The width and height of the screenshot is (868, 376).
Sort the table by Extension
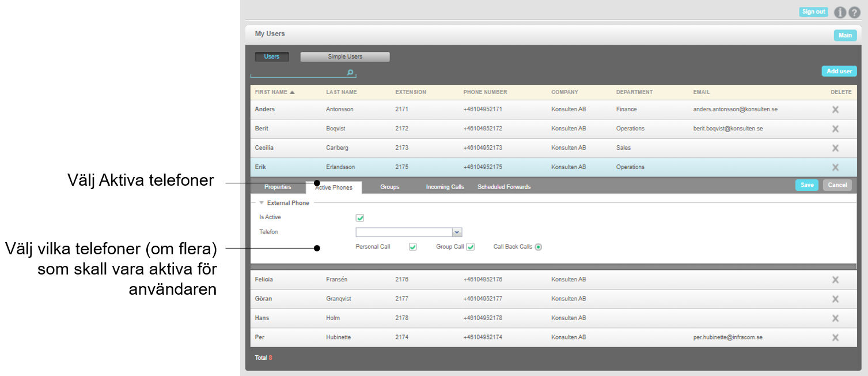click(x=411, y=92)
